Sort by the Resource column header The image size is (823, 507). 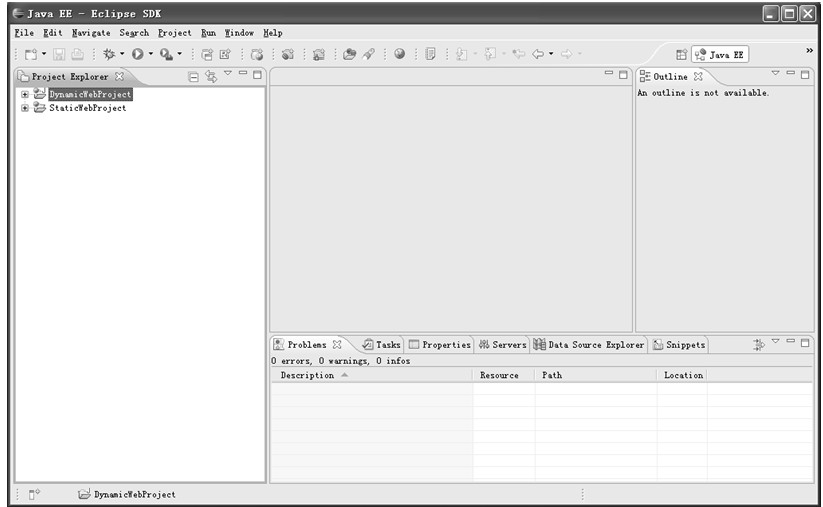(503, 375)
